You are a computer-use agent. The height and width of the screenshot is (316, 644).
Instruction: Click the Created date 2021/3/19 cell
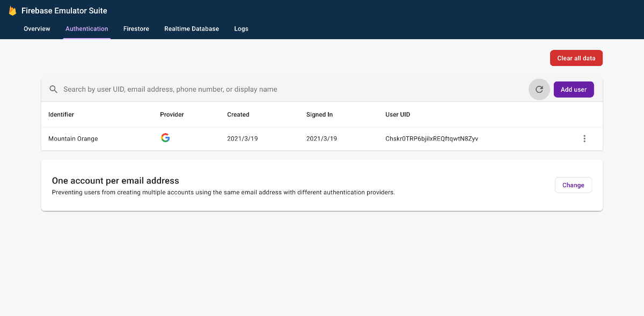click(243, 138)
